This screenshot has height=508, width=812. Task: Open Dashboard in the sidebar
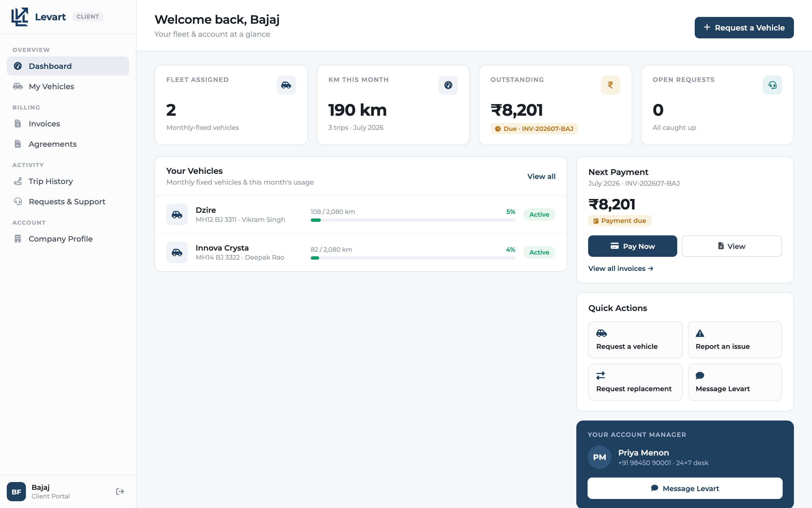click(68, 66)
